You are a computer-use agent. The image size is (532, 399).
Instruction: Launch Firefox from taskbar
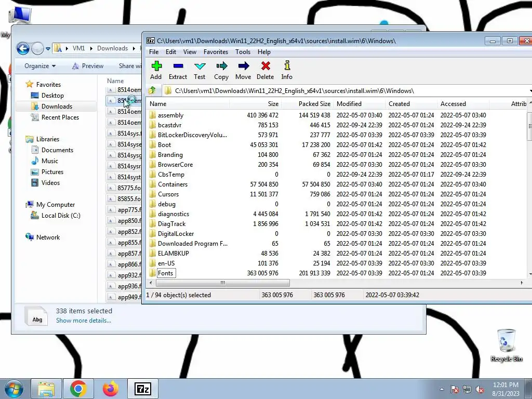[111, 389]
